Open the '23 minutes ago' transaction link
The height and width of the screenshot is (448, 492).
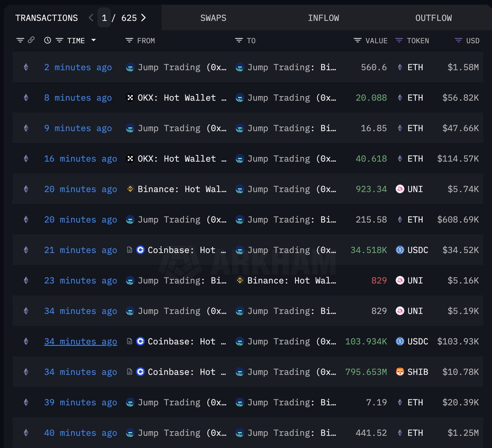80,281
